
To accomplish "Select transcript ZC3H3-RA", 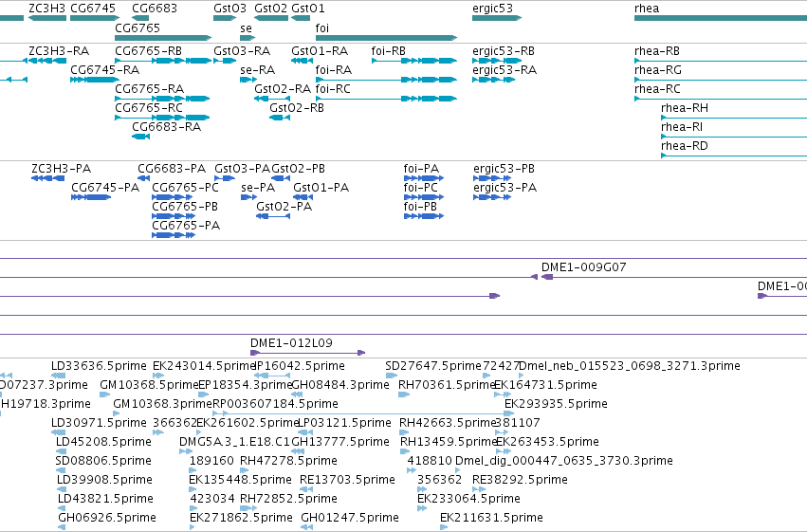I will pyautogui.click(x=59, y=51).
